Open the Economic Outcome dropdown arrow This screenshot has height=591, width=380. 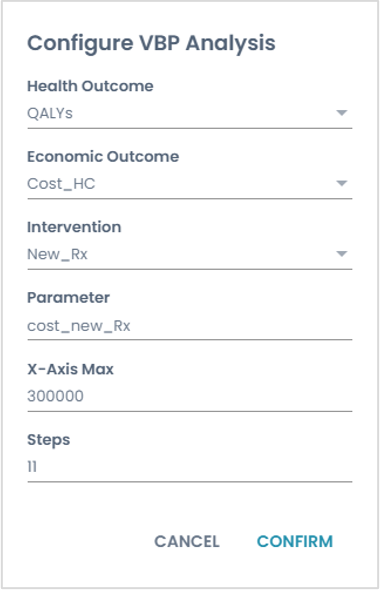tap(342, 184)
